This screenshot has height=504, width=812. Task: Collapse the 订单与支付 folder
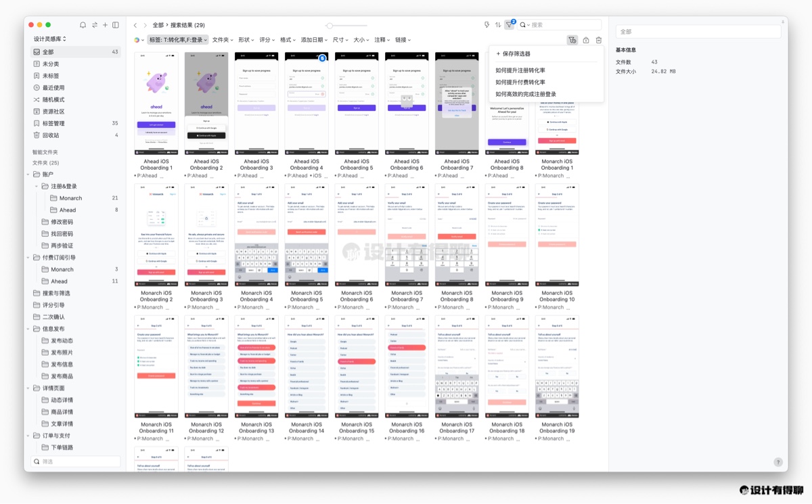[x=29, y=436]
